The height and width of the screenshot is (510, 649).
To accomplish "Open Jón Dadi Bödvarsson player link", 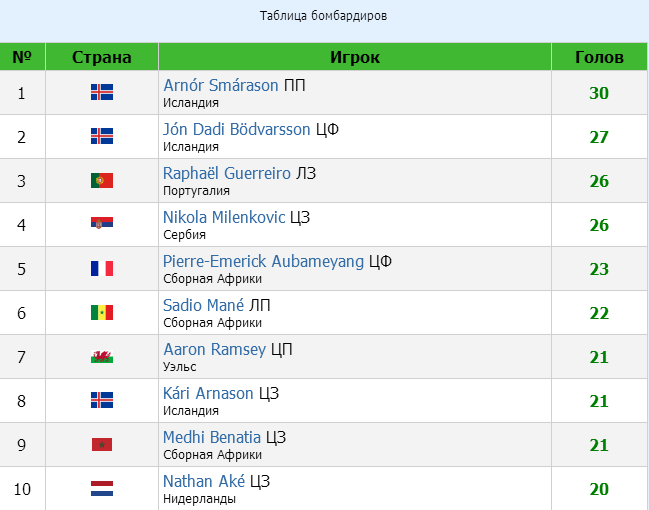I will pyautogui.click(x=237, y=129).
